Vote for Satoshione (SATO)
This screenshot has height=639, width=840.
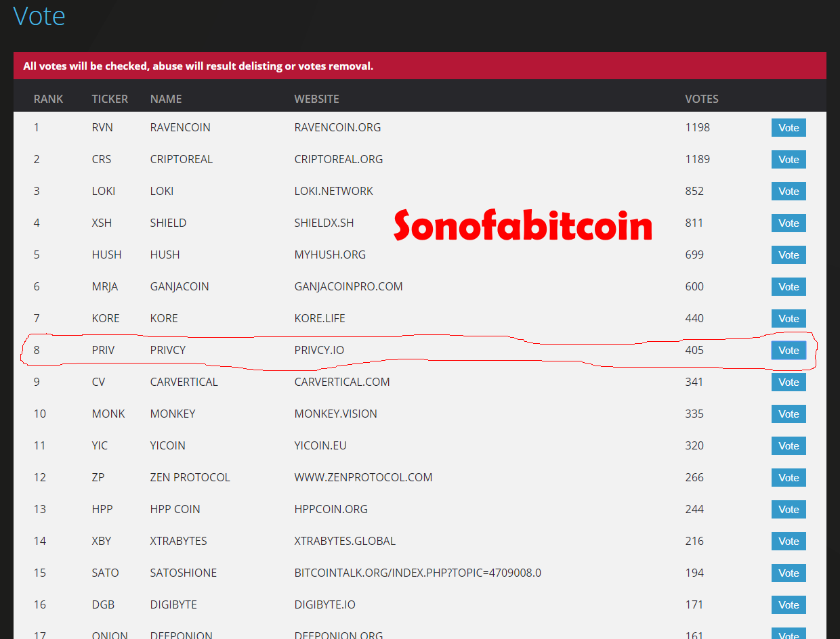tap(789, 573)
